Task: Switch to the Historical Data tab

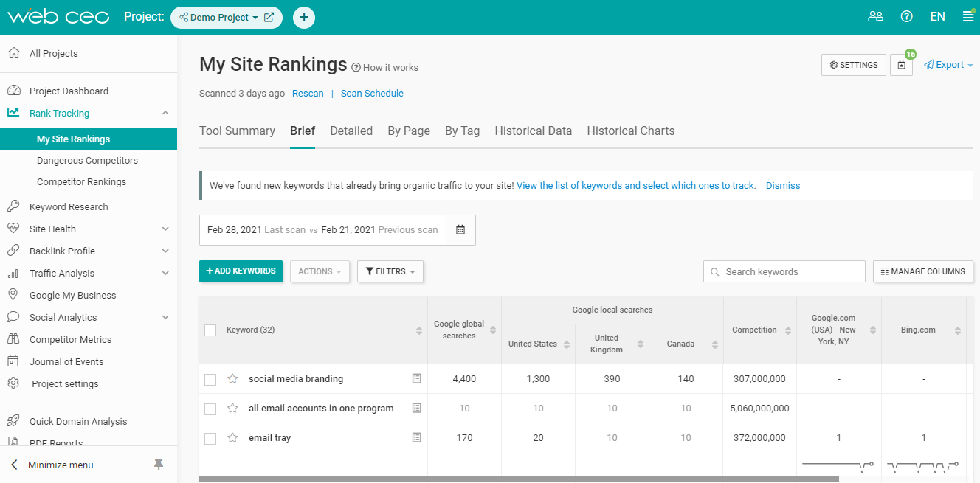Action: point(533,131)
